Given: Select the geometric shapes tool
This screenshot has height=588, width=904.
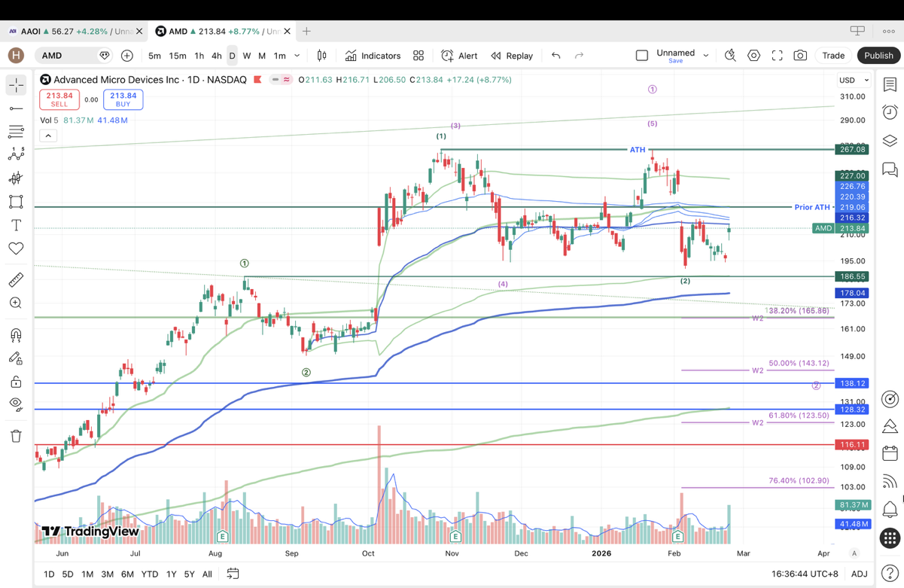Looking at the screenshot, I should click(16, 202).
